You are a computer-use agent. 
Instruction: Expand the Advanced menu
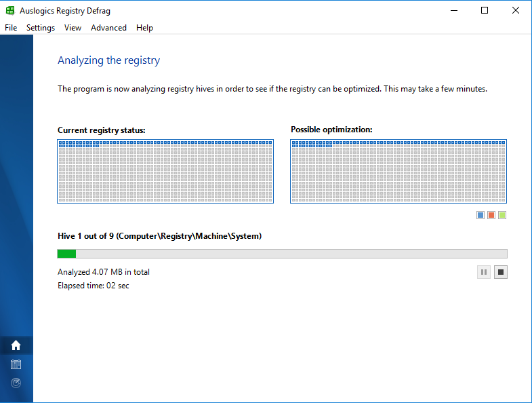pos(108,28)
